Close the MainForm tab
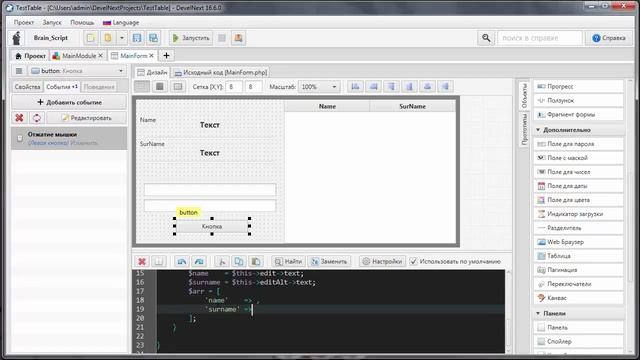This screenshot has height=360, width=640. [151, 56]
